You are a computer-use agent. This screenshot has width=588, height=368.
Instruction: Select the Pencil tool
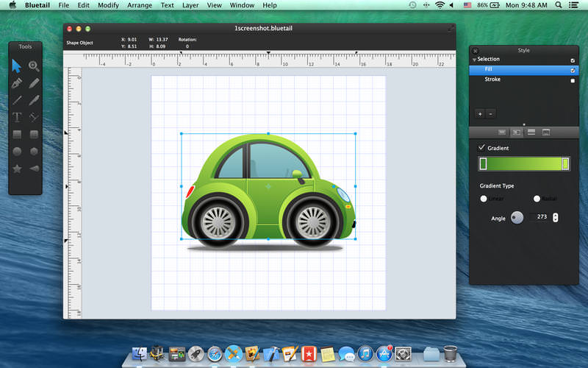point(34,83)
